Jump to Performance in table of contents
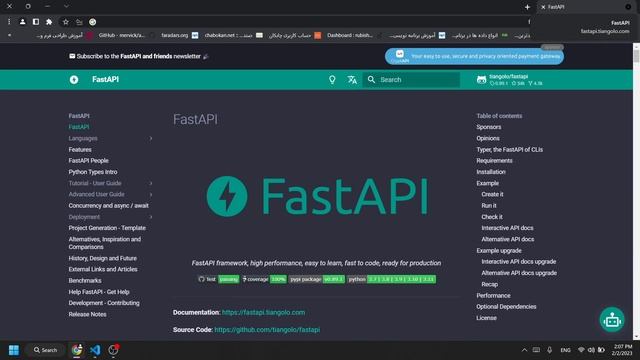Image resolution: width=640 pixels, height=360 pixels. pyautogui.click(x=493, y=296)
